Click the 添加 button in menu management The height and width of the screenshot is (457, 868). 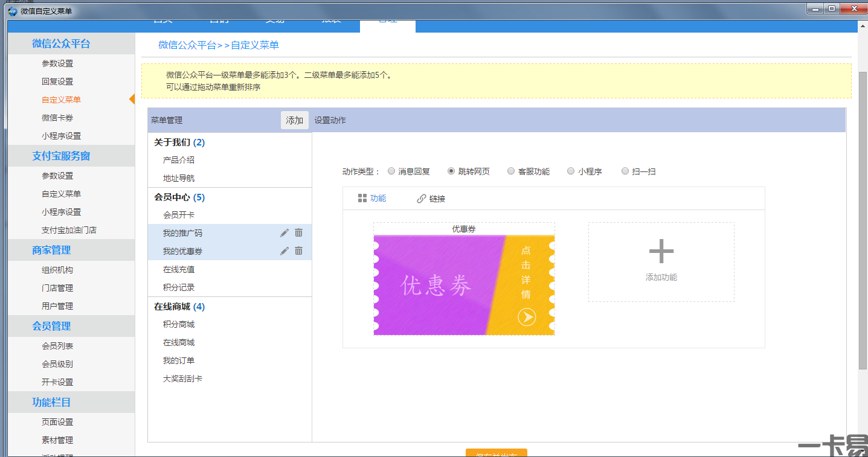click(x=295, y=120)
